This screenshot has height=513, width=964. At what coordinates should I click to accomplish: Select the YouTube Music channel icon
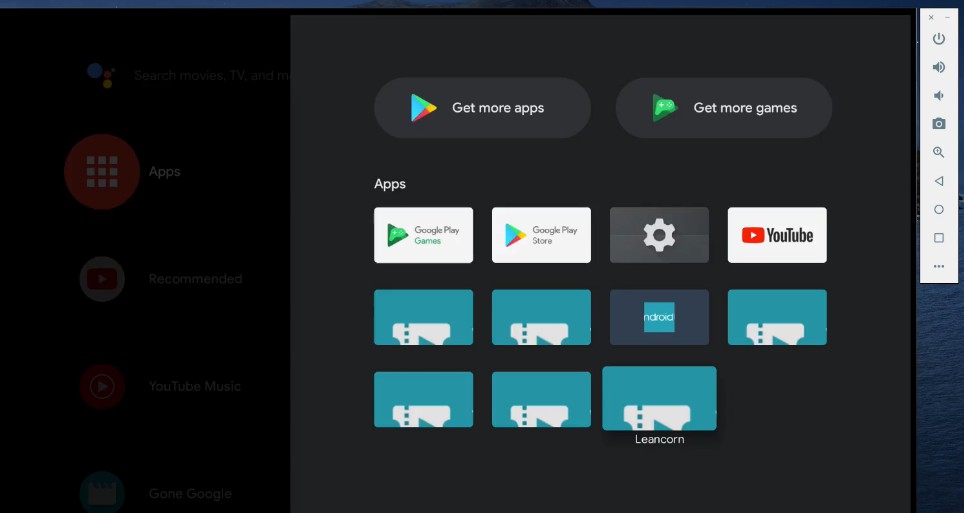(102, 386)
